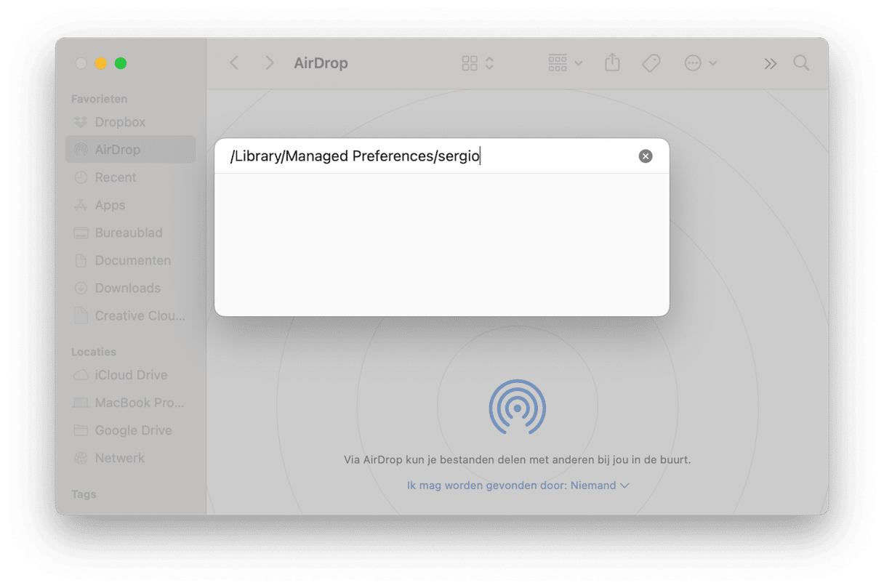Click the iCloud Drive cloud icon

(x=81, y=375)
